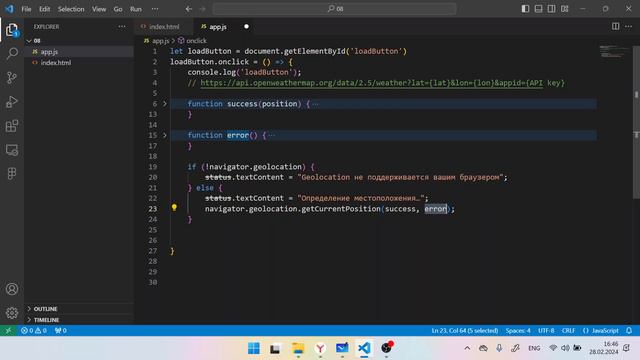
Task: Open the Manage gear icon
Action: pyautogui.click(x=12, y=313)
